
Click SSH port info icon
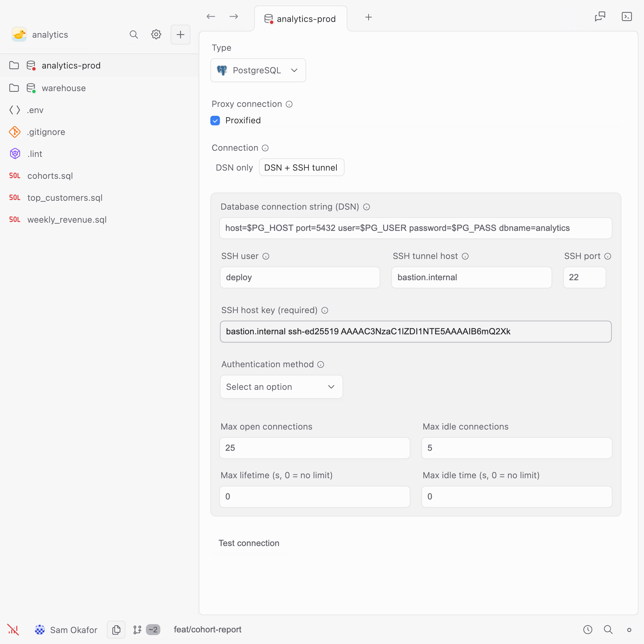[x=608, y=256]
